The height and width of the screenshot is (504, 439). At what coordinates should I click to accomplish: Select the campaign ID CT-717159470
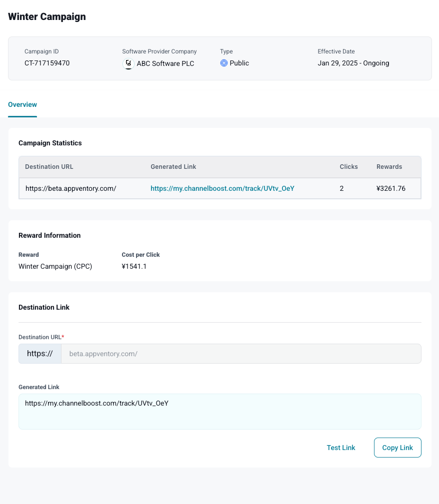47,63
